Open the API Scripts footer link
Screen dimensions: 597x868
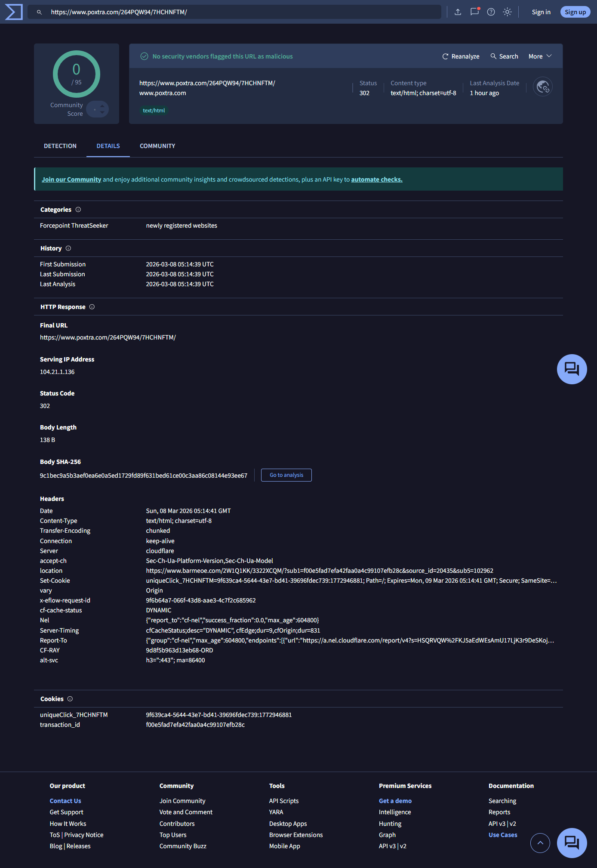(x=284, y=801)
